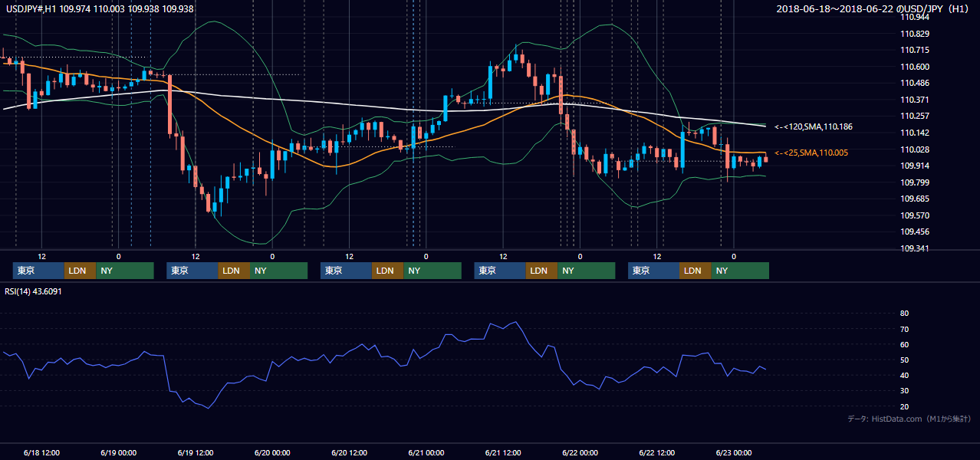
Task: Click the last 東京 session box of the week
Action: [653, 271]
